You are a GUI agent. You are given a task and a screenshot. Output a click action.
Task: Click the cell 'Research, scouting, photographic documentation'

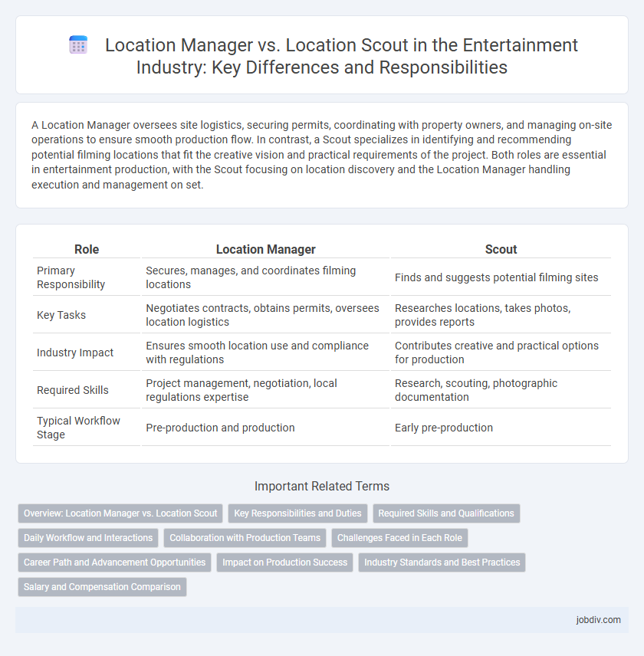501,390
